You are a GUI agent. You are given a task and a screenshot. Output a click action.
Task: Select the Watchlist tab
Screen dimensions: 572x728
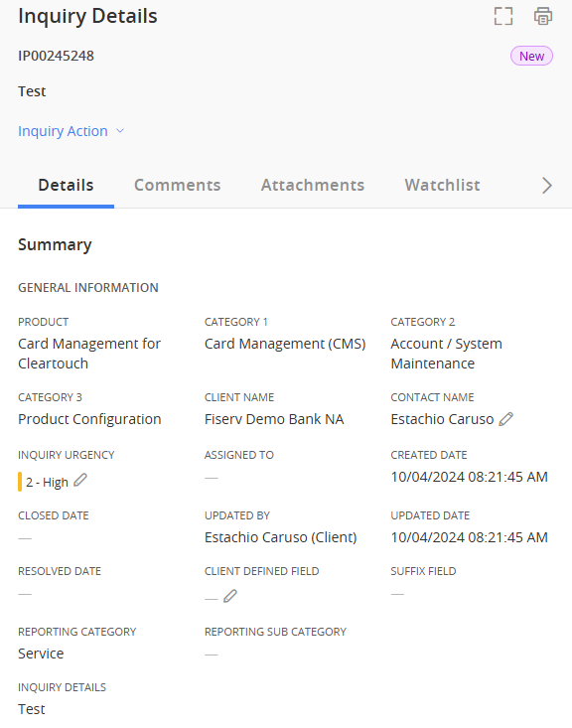442,186
